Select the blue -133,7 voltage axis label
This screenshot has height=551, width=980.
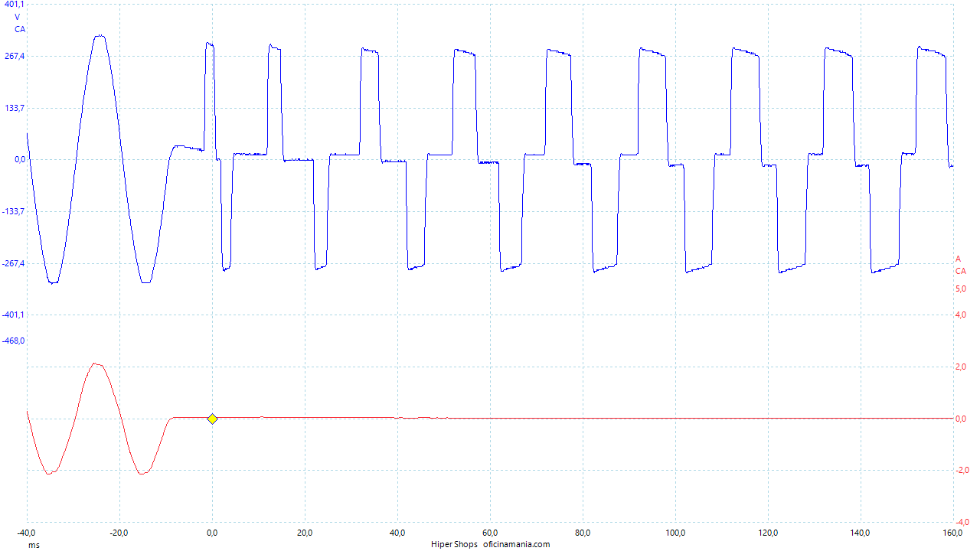click(14, 211)
